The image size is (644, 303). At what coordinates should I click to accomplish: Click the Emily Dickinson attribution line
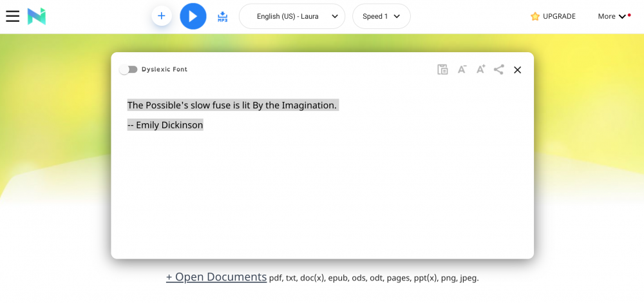(165, 125)
